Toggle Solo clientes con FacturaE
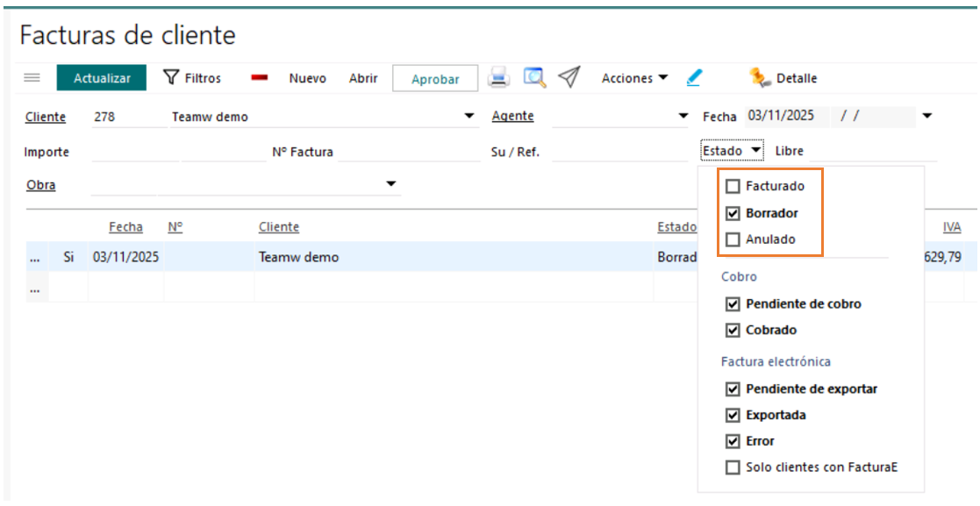This screenshot has width=980, height=506. click(x=733, y=467)
